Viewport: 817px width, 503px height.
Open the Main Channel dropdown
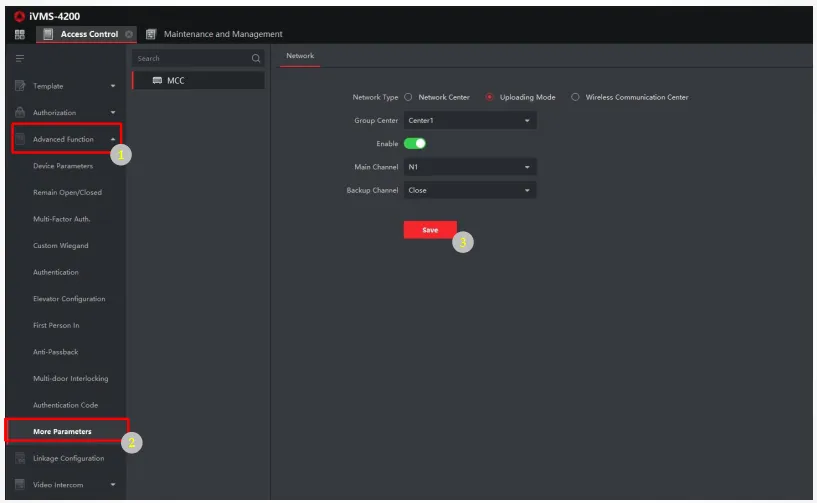[x=470, y=167]
